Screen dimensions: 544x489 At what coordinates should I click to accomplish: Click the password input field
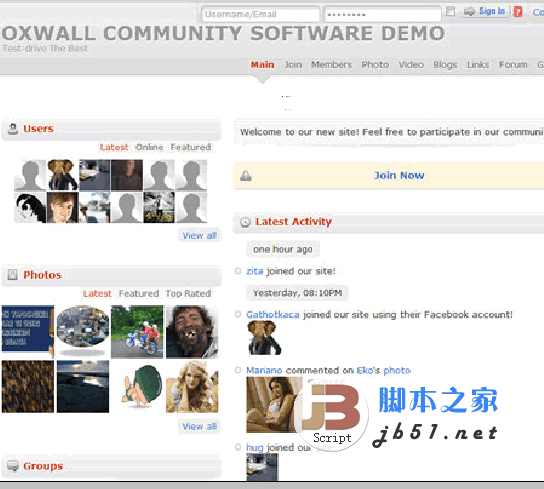click(x=382, y=15)
